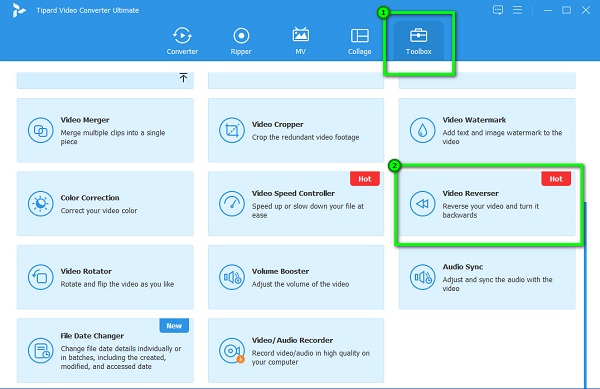Click 'Speed up or slow down' description
600x389 pixels.
(x=308, y=211)
